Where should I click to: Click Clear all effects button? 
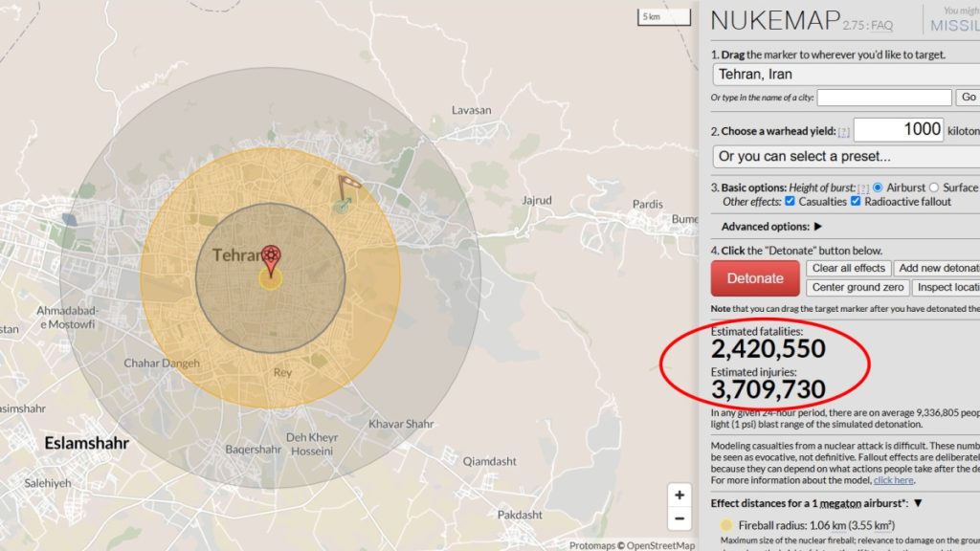tap(848, 268)
